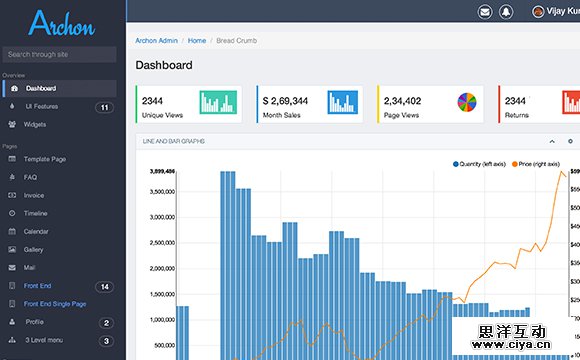Click the Overview section label
580x360 pixels.
(x=13, y=75)
